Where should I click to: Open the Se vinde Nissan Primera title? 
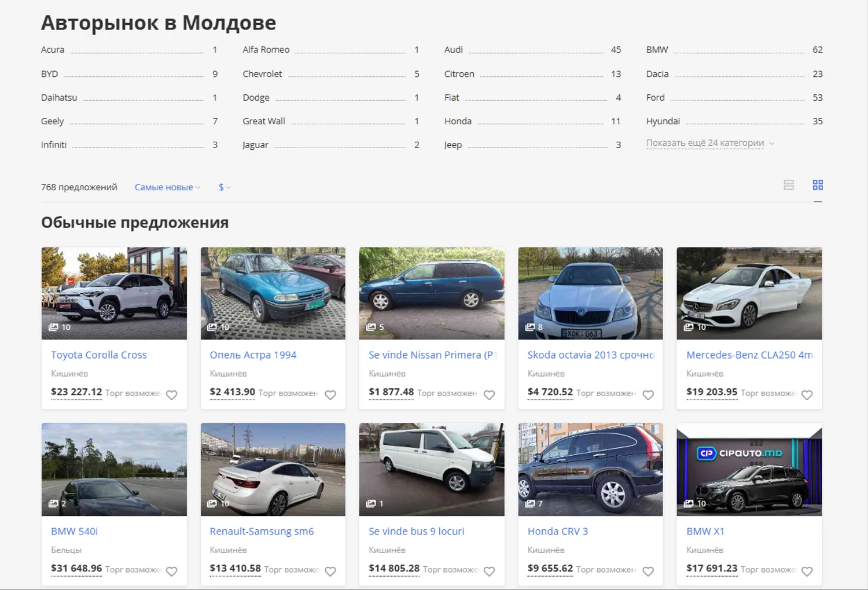coord(433,355)
